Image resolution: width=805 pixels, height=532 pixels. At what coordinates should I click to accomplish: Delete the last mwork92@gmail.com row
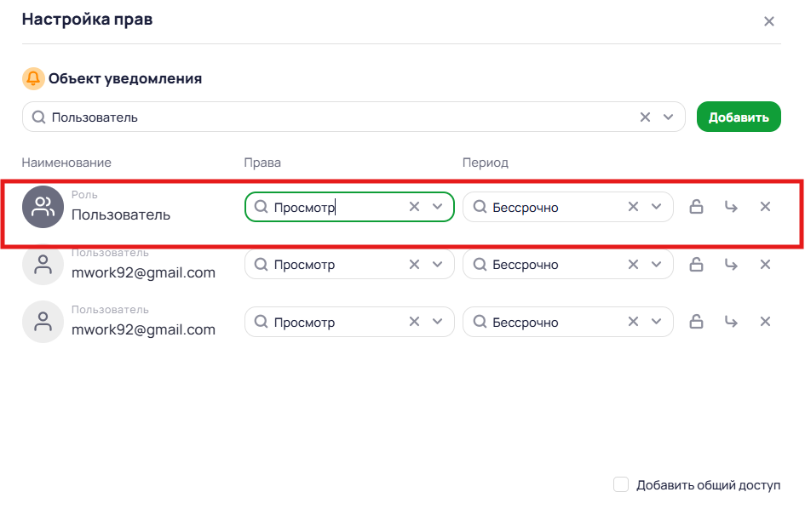[x=765, y=322]
